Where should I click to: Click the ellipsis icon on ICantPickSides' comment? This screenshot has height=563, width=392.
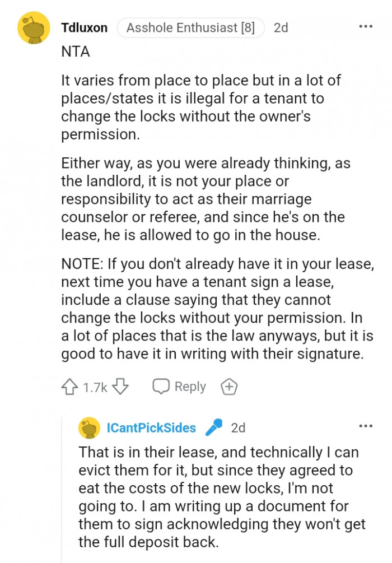[x=366, y=426]
